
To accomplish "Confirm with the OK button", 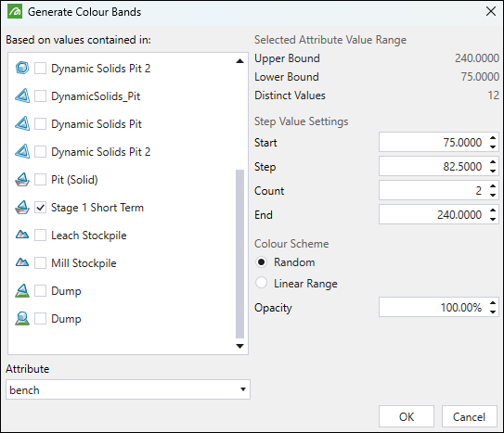I will point(407,416).
